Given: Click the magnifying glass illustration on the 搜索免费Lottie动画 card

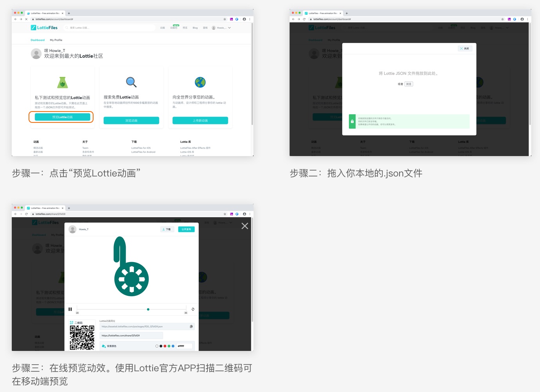Looking at the screenshot, I should click(x=131, y=82).
